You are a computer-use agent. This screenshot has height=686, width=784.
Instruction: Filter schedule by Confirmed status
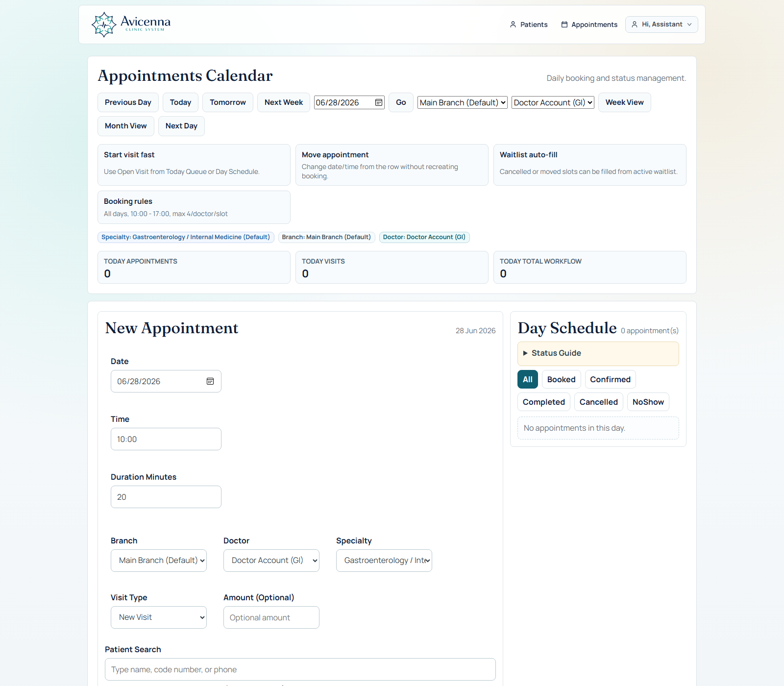pos(611,380)
